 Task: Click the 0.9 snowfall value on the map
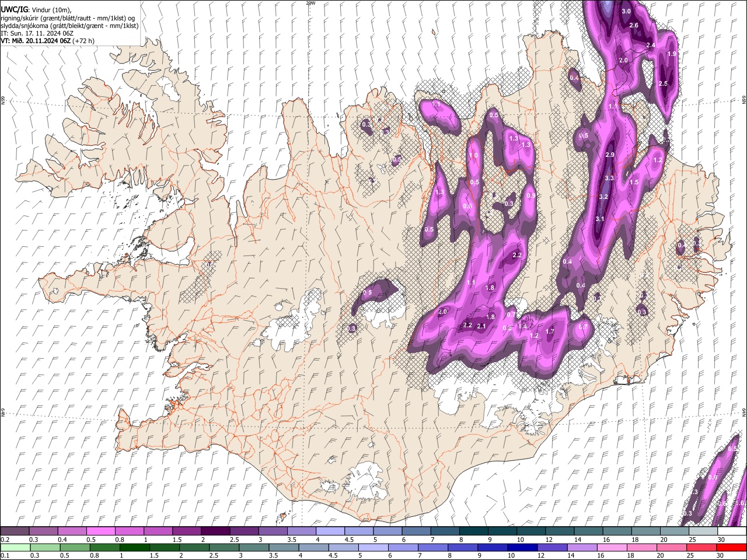(531, 196)
